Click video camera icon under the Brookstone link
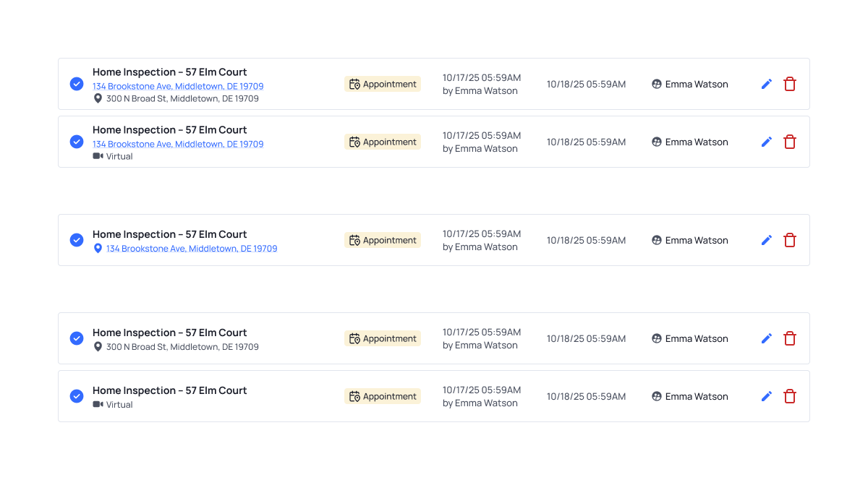Viewport: 868px width, 480px height. 98,156
